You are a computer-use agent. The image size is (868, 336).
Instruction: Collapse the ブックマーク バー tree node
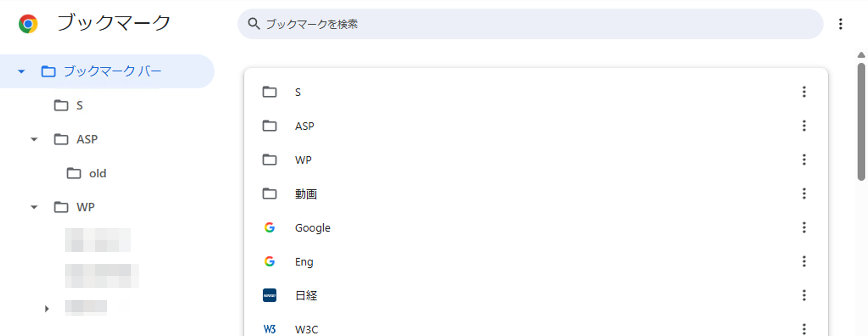[x=21, y=71]
